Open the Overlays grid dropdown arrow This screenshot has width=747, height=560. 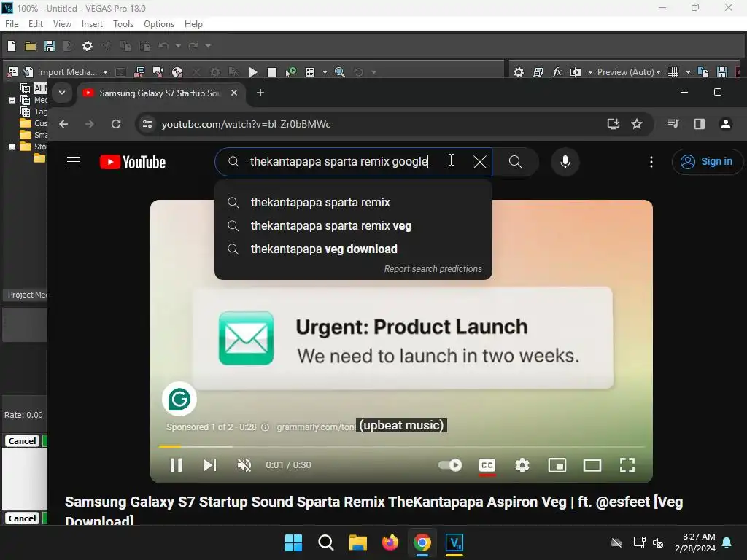pyautogui.click(x=688, y=72)
